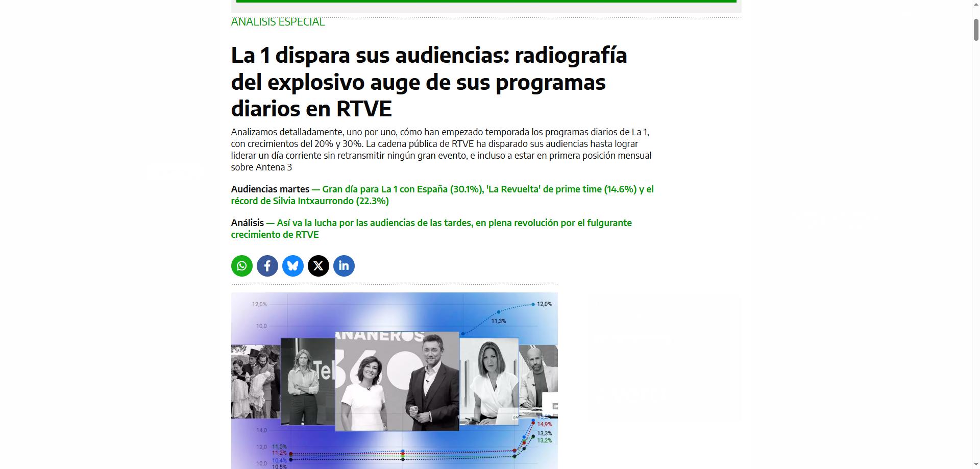This screenshot has width=980, height=469.
Task: Click the bold 'Análisis' label
Action: pos(247,223)
